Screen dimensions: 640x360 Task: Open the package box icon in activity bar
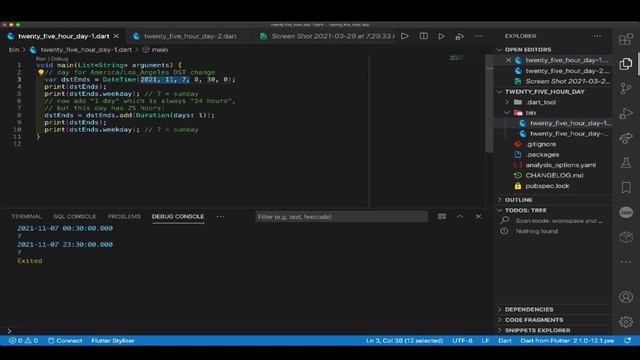(625, 237)
